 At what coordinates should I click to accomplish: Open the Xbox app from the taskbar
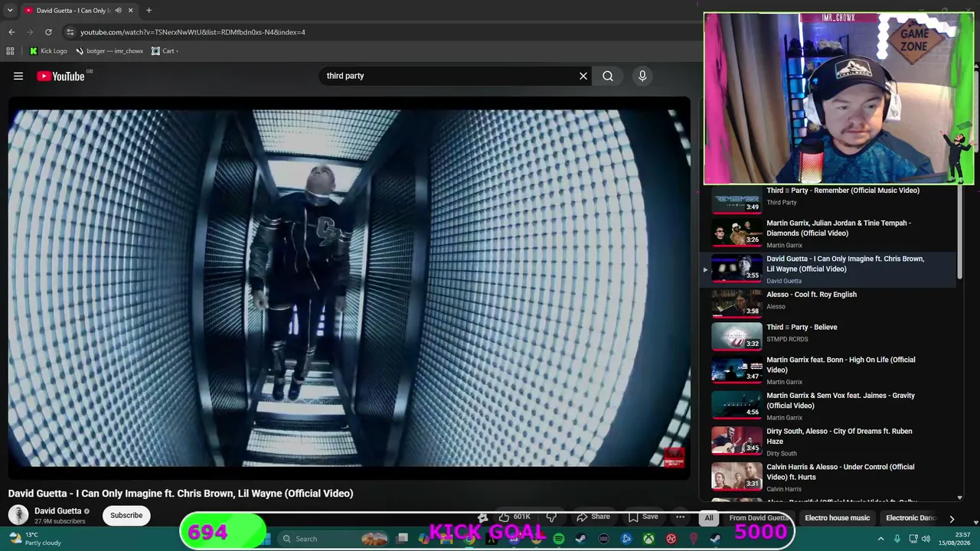pyautogui.click(x=648, y=539)
